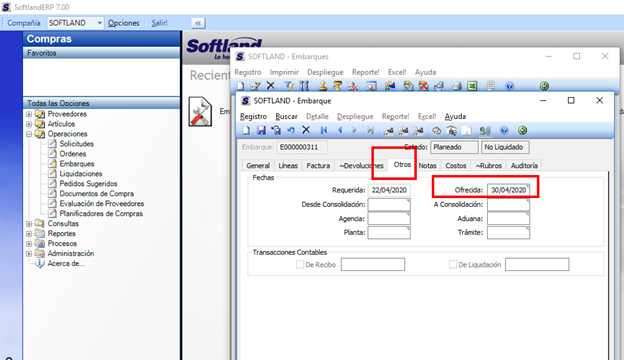Open Acerca de... in the tree
Viewport: 624px width, 360px height.
pos(66,263)
